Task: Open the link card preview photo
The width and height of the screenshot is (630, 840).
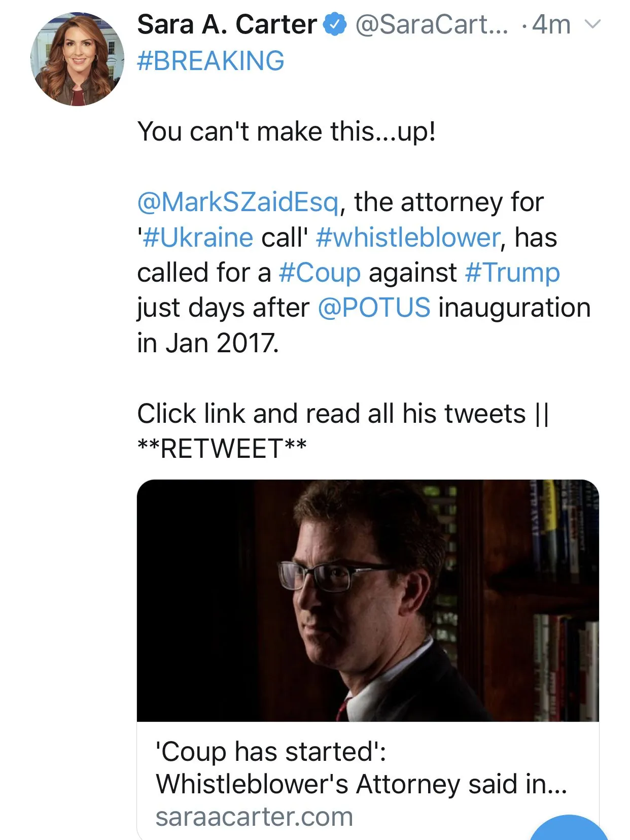Action: [x=368, y=600]
